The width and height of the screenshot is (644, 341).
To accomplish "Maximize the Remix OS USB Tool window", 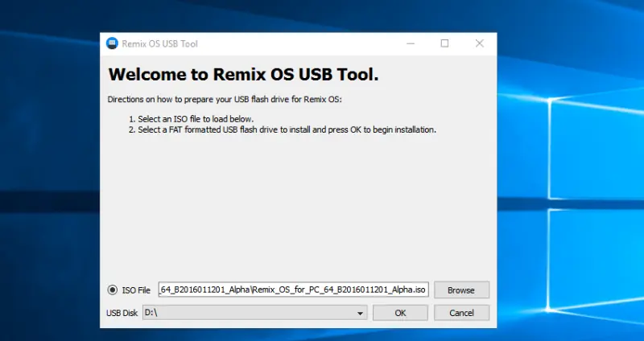I will coord(444,43).
